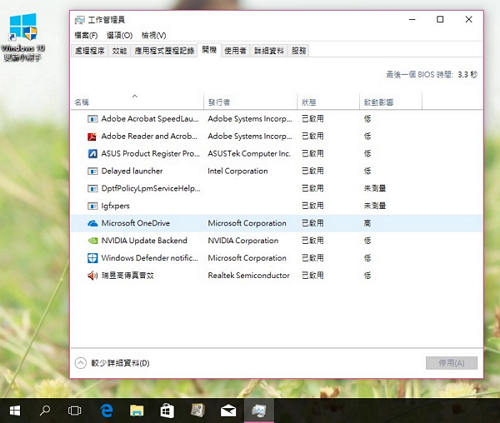
Task: Sort by the Name column header
Action: tap(137, 102)
